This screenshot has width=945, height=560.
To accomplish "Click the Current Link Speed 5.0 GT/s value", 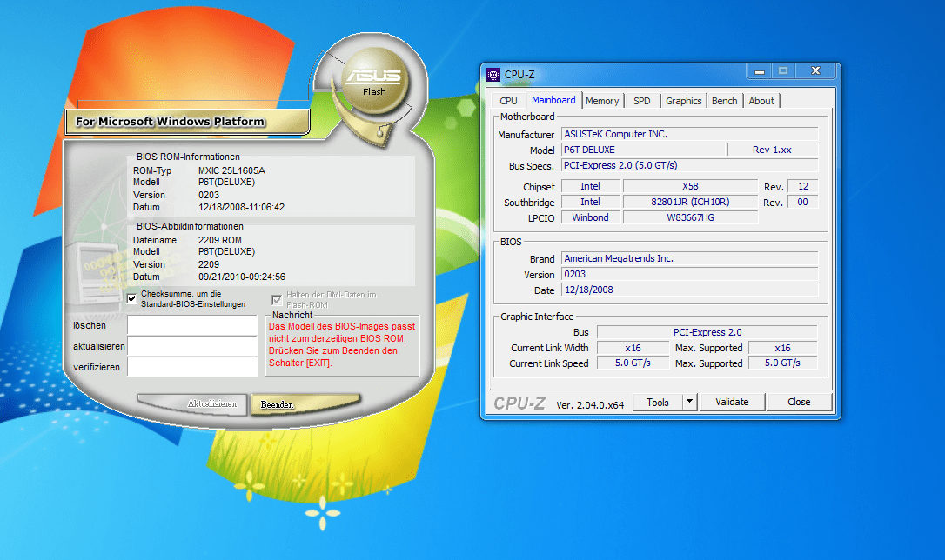I will tap(633, 363).
